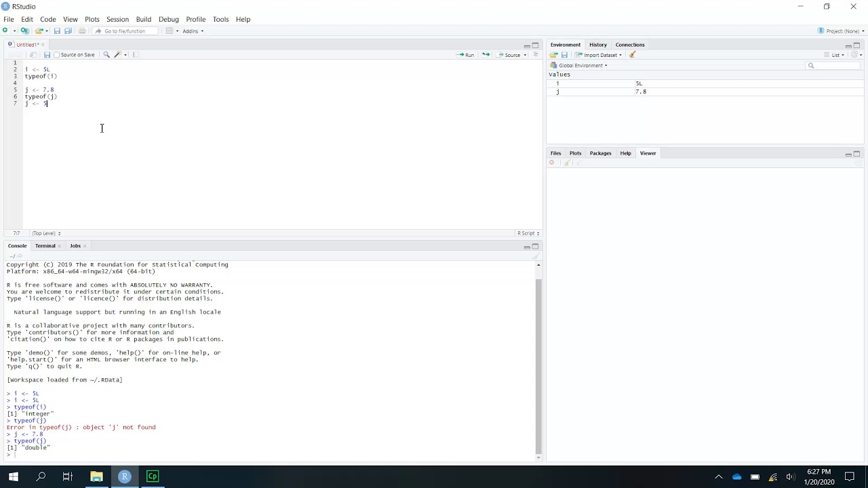The height and width of the screenshot is (488, 868).
Task: Open the Plots tab
Action: click(575, 153)
